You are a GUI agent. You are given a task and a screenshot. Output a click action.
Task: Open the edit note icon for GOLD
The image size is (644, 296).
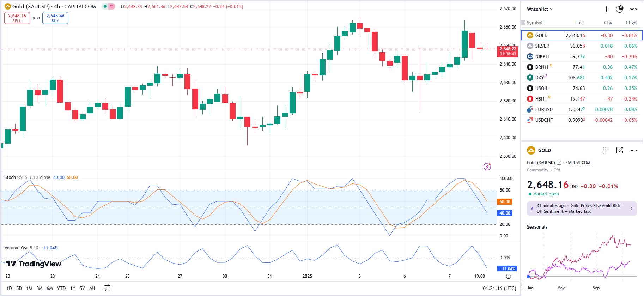coord(620,150)
